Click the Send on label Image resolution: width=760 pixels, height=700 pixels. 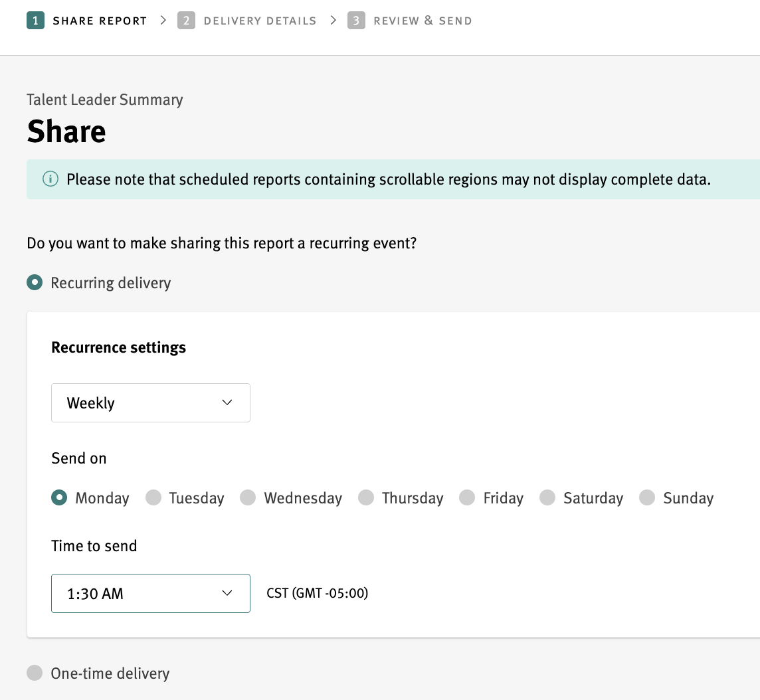[79, 458]
